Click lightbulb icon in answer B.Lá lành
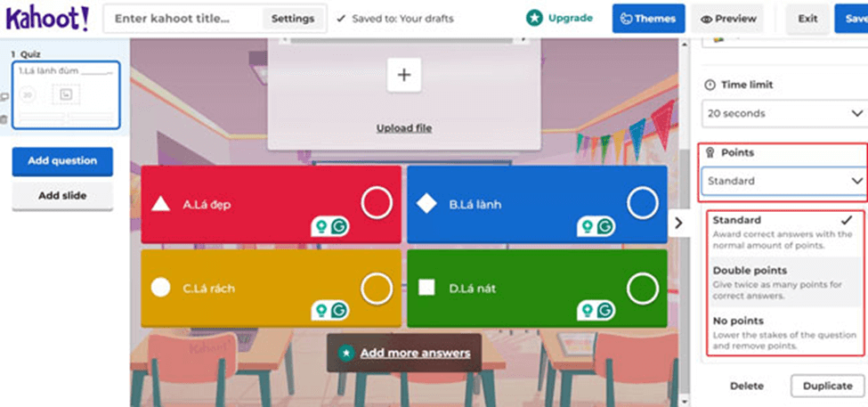 click(588, 226)
